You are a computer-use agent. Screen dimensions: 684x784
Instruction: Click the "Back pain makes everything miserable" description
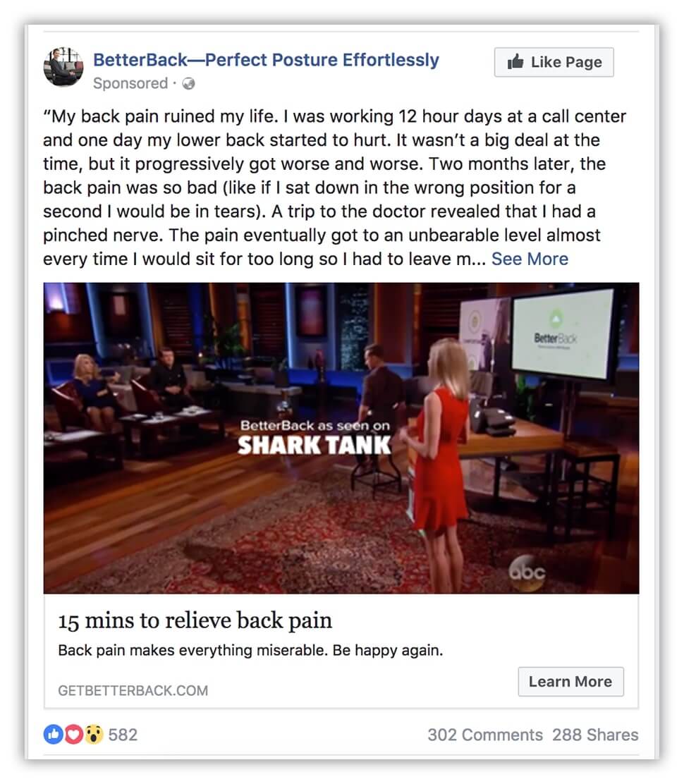[x=250, y=651]
